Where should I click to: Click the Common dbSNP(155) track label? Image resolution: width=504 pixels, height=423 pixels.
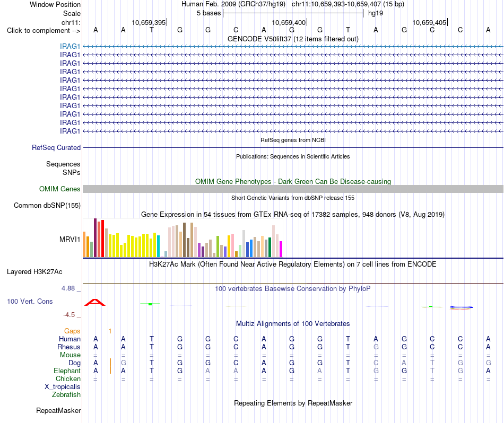coord(47,206)
